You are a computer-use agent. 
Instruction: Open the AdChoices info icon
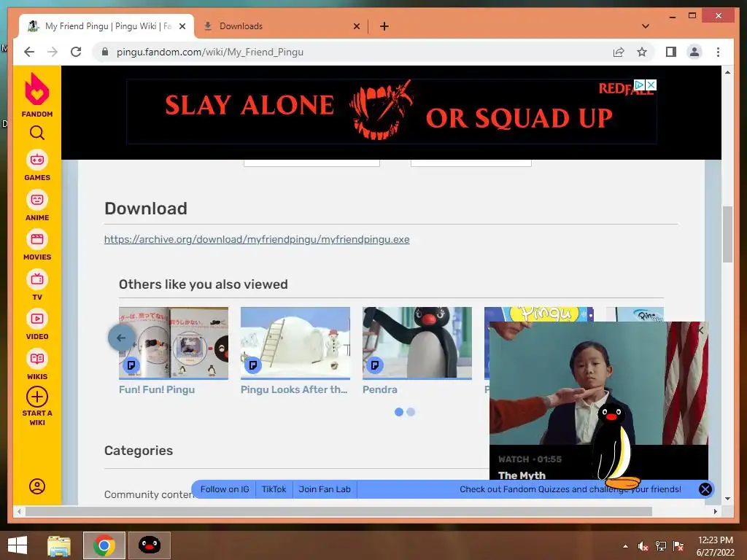pyautogui.click(x=639, y=85)
